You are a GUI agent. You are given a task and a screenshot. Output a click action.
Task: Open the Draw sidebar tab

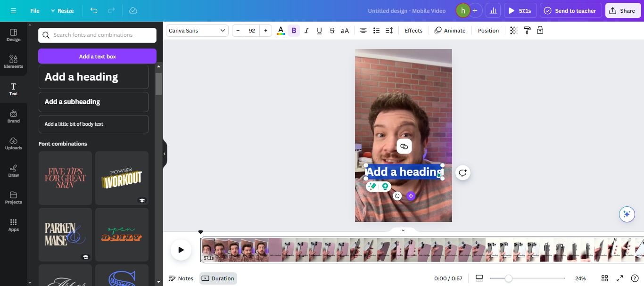pyautogui.click(x=13, y=171)
